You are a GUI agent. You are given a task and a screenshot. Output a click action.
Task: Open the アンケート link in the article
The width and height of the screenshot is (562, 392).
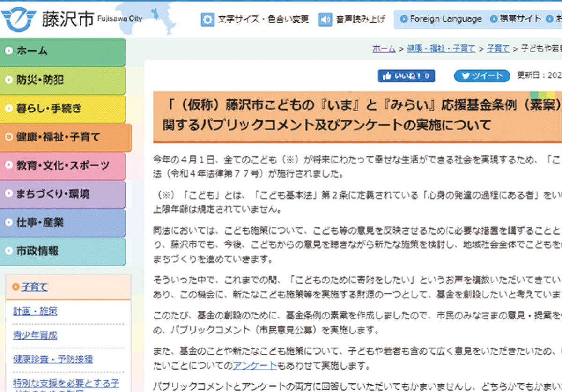coord(255,366)
